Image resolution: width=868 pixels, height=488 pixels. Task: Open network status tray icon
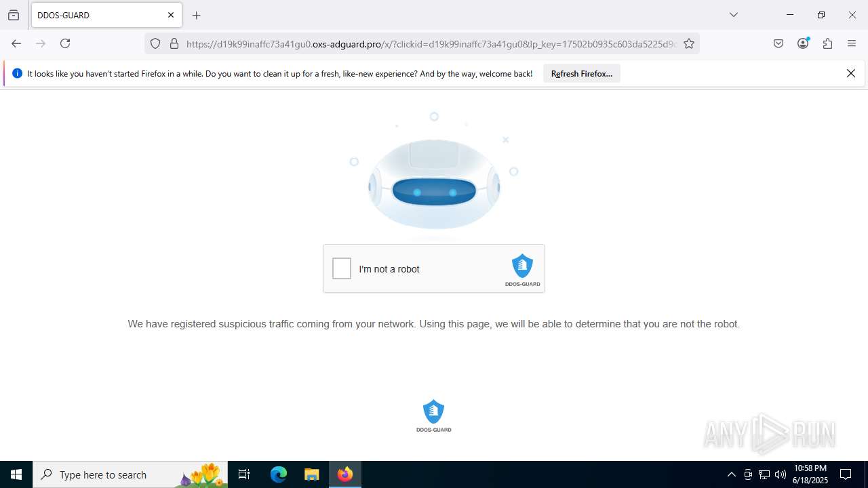[x=764, y=474]
